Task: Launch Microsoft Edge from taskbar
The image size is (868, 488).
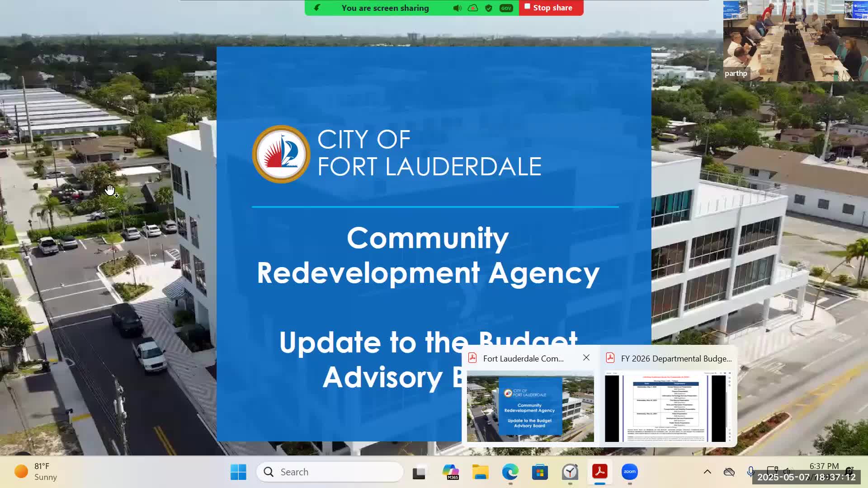Action: pos(510,472)
